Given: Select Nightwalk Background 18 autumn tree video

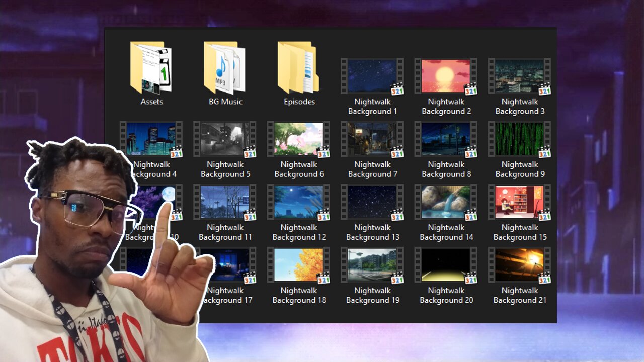Looking at the screenshot, I should [298, 264].
